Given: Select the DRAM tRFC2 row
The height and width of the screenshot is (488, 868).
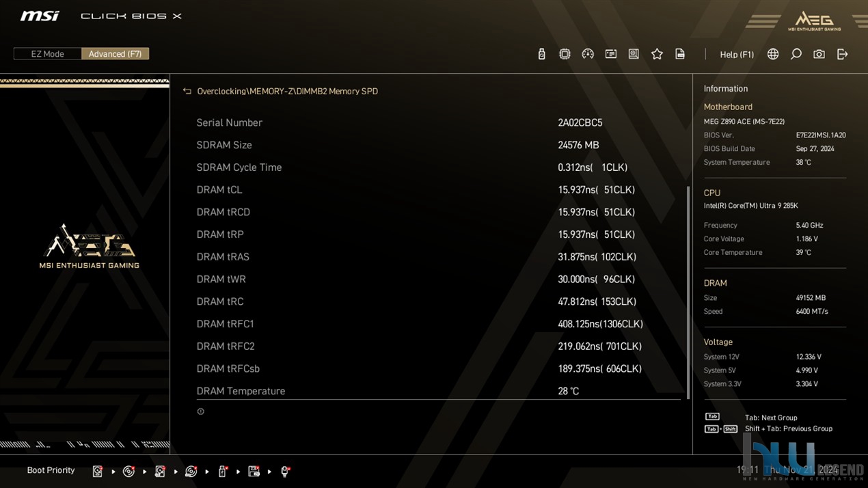Looking at the screenshot, I should click(438, 347).
